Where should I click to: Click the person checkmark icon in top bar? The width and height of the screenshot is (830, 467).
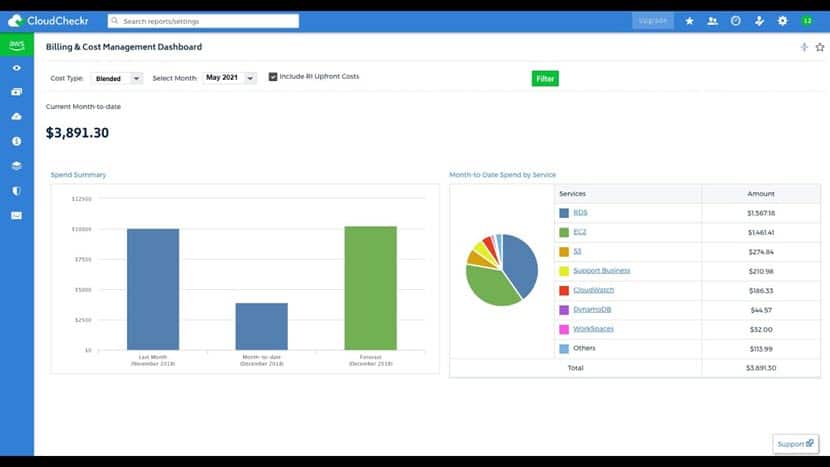tap(759, 21)
